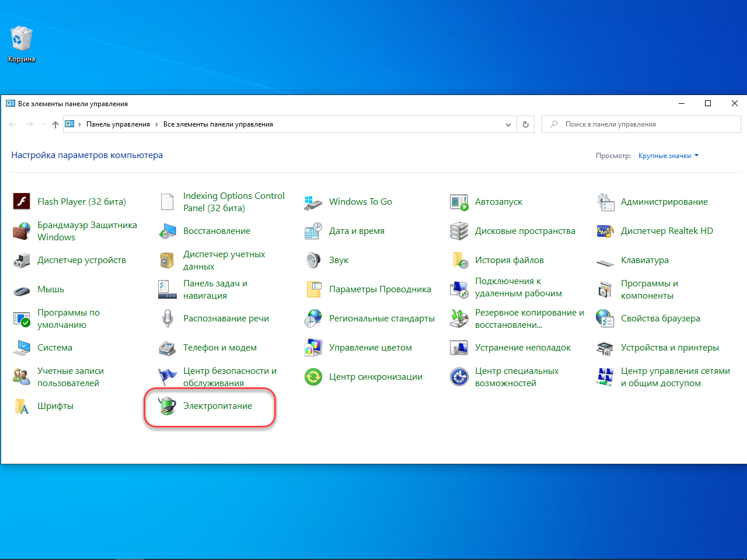
Task: Open Управление цветом icon
Action: coord(313,348)
